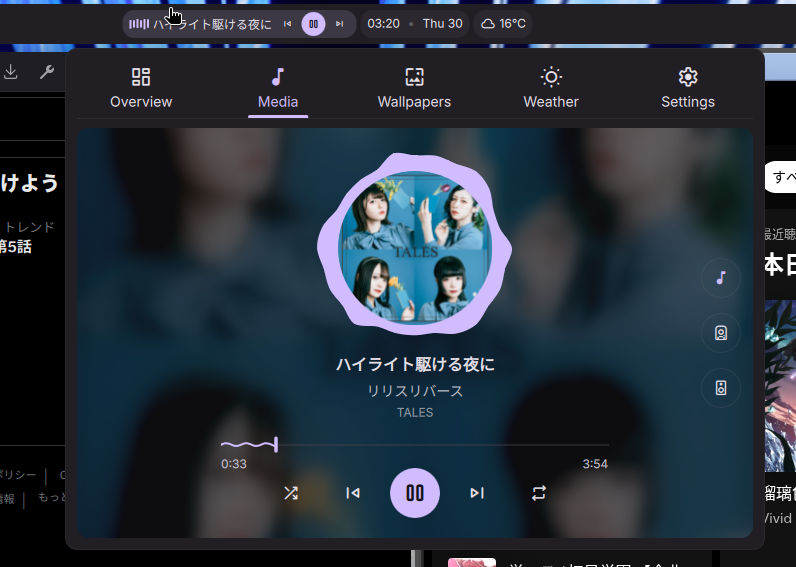Switch to the Media tab
This screenshot has height=567, width=796.
[x=278, y=88]
